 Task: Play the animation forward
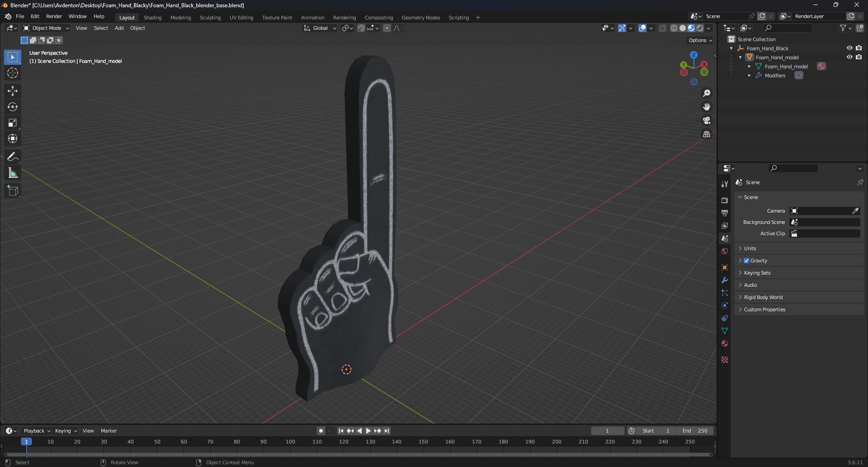tap(368, 431)
